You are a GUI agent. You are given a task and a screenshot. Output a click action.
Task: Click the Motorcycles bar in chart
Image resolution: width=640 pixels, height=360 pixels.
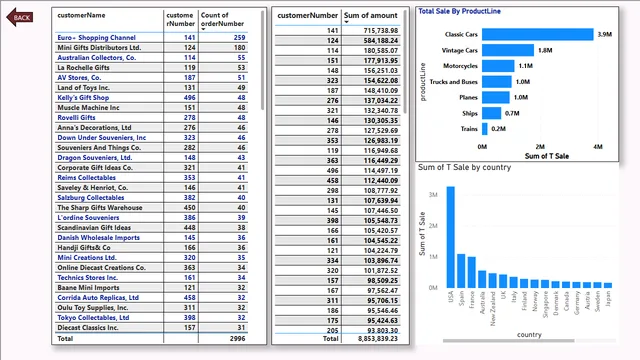pyautogui.click(x=498, y=66)
